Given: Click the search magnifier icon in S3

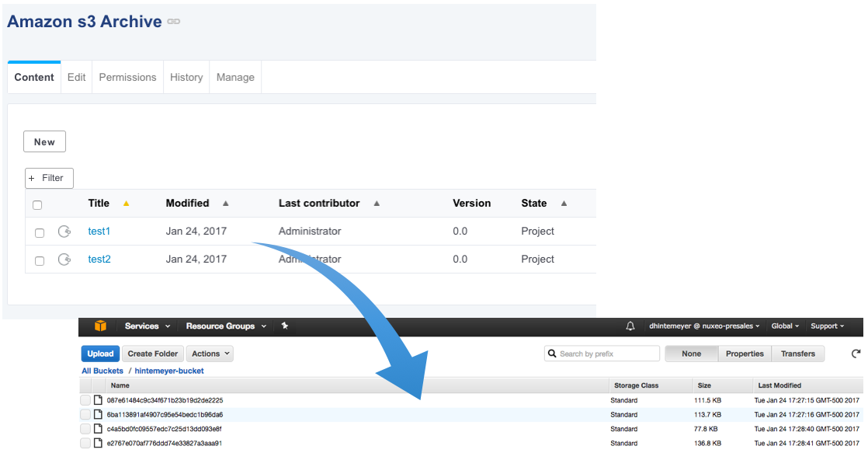Looking at the screenshot, I should [552, 354].
